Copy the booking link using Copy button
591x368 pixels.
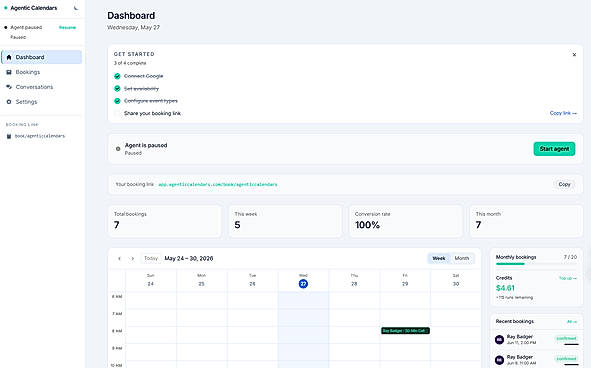[x=564, y=184]
